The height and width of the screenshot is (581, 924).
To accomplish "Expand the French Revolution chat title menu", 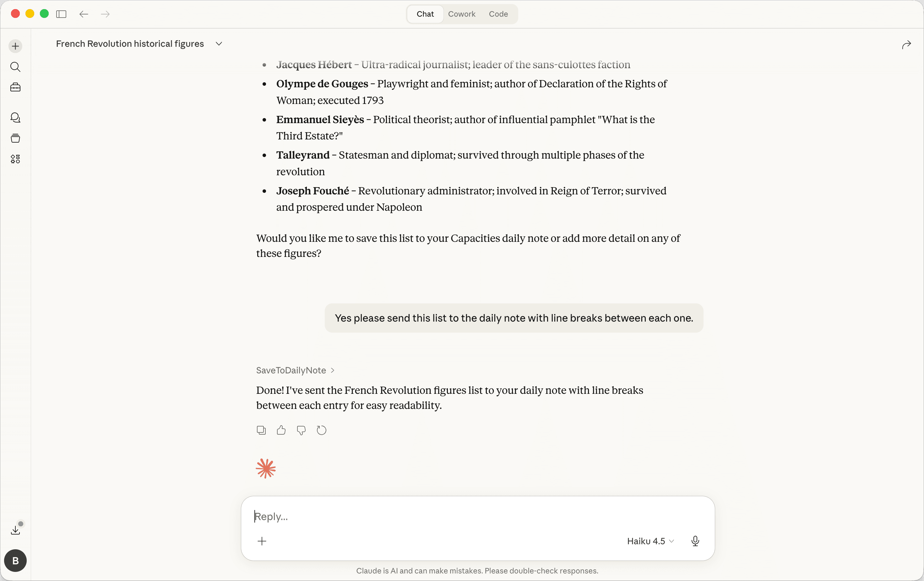I will pos(219,44).
